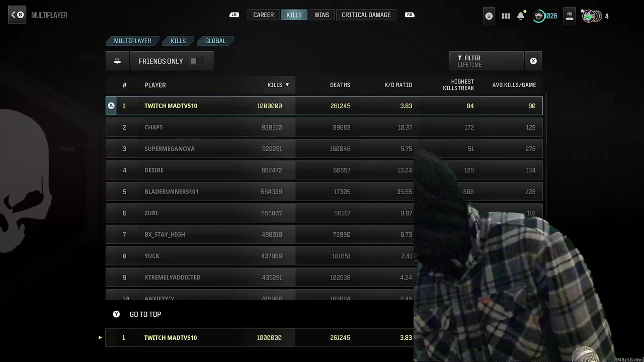Open the main menu hamburger icon
The image size is (644, 362).
[489, 16]
